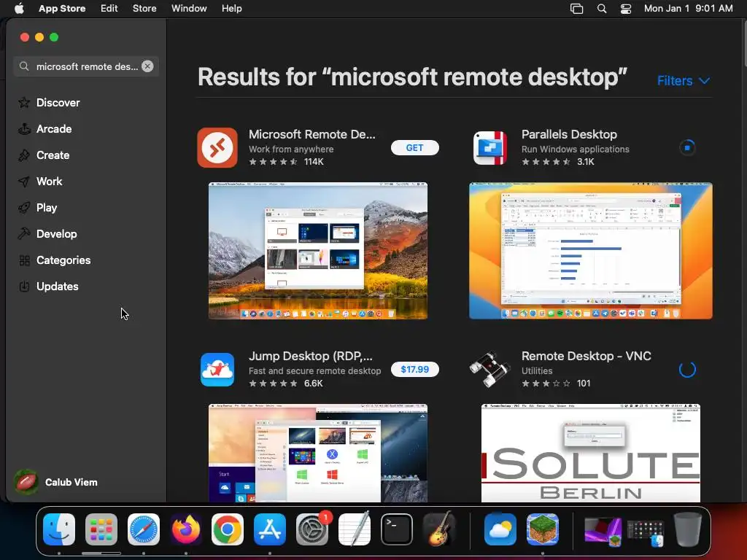Launch Firefox from the Dock
Viewport: 747px width, 560px height.
click(x=185, y=529)
